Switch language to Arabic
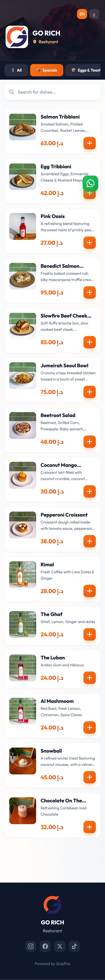This screenshot has width=105, height=980. (94, 14)
